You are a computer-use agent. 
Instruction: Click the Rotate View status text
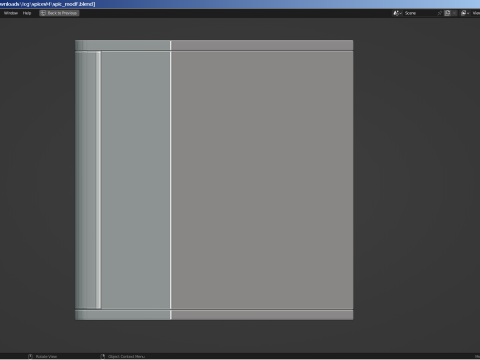46,356
